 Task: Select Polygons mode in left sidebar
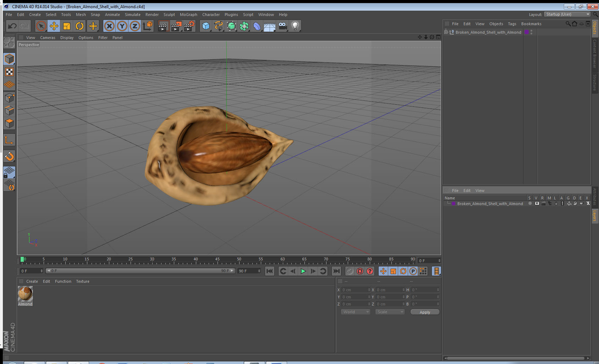click(9, 123)
